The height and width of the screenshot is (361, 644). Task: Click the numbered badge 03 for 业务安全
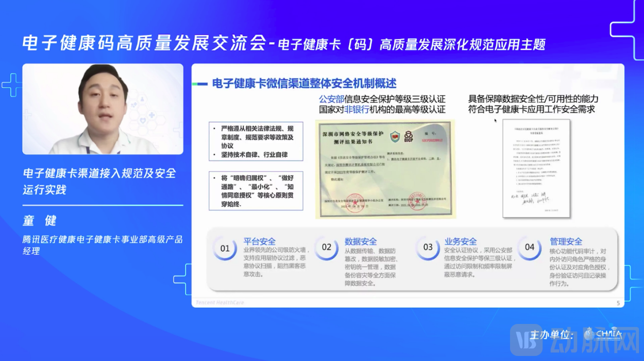(x=428, y=248)
